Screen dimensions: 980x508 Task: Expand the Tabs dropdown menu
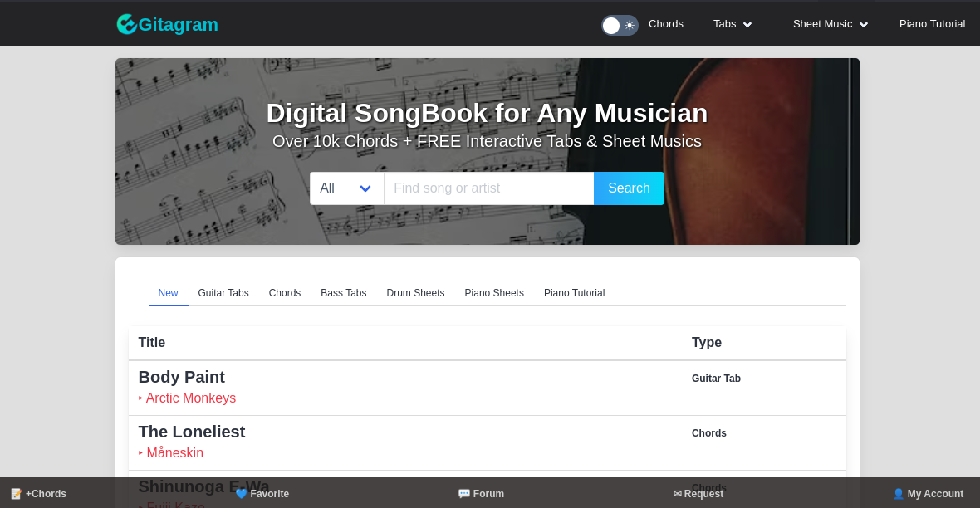733,24
